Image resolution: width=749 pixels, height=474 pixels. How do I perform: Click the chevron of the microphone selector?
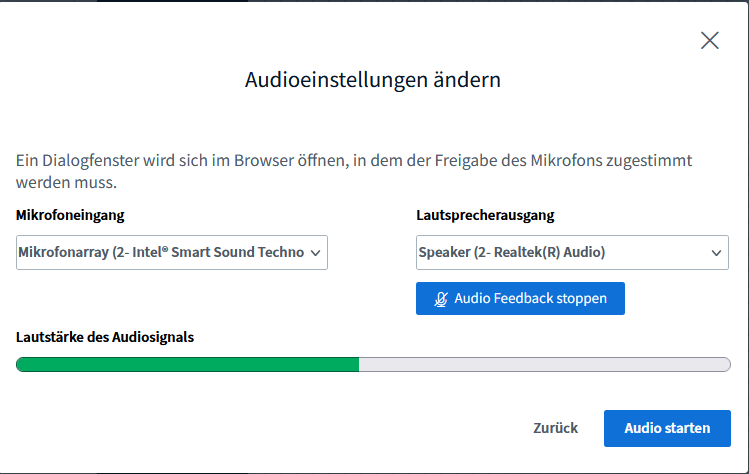[x=315, y=253]
